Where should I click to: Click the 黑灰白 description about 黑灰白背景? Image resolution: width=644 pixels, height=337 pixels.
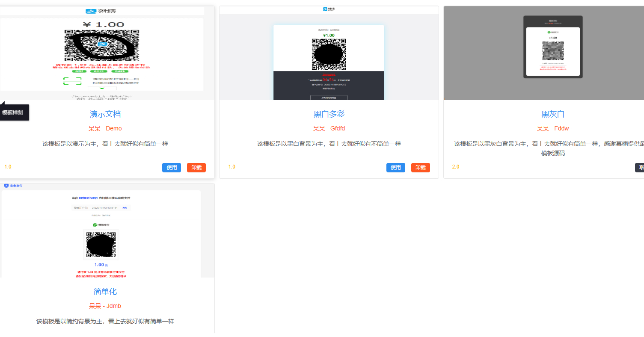[549, 148]
